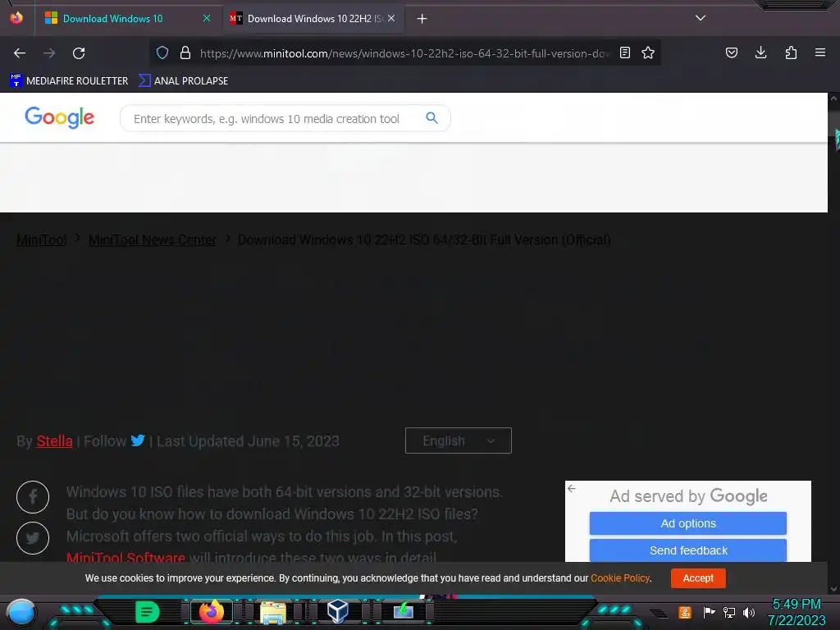Open File Explorer from the taskbar
The height and width of the screenshot is (630, 840).
tap(273, 612)
